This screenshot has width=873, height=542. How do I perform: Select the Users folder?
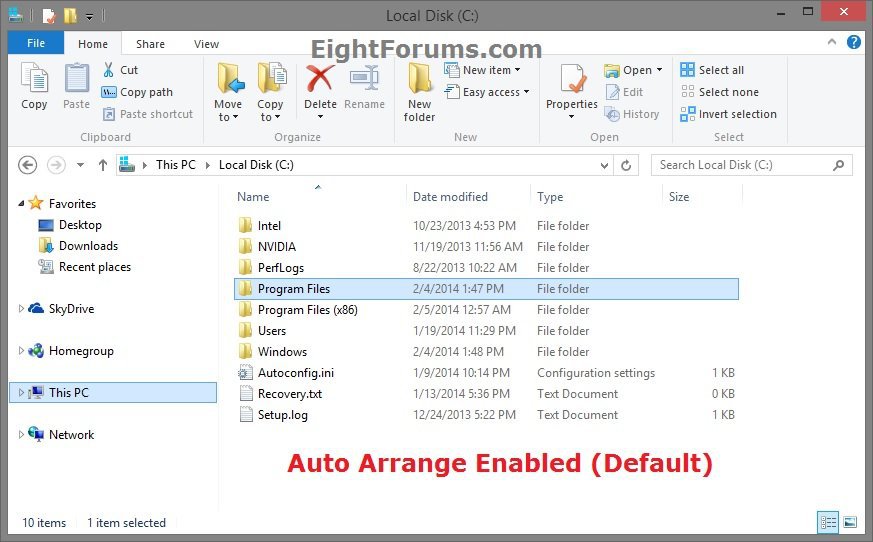tap(486, 330)
